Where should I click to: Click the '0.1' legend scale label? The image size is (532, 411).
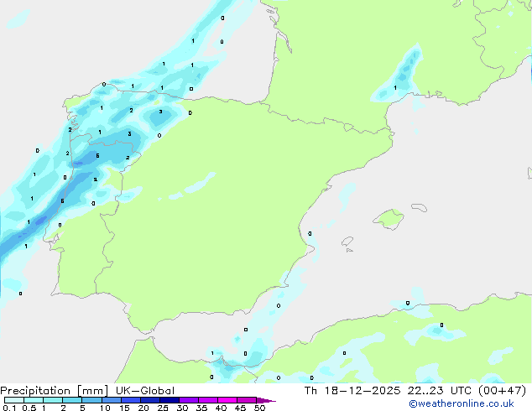pyautogui.click(x=9, y=408)
